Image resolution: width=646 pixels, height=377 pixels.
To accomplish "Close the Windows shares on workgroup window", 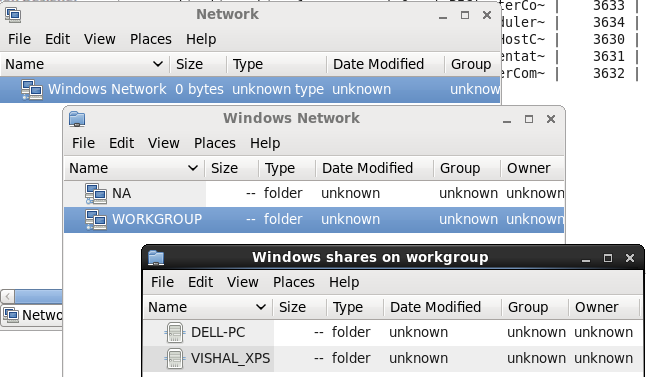I will [630, 258].
